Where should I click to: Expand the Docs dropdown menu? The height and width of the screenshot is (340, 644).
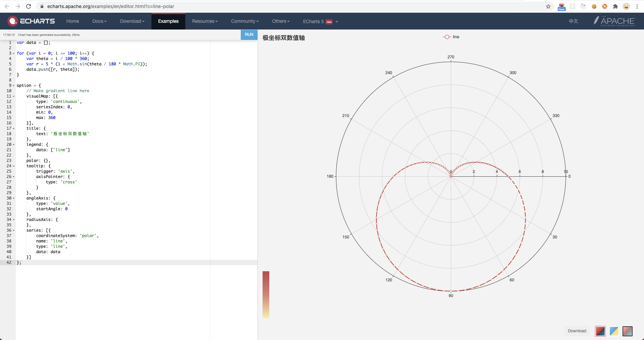tap(99, 21)
